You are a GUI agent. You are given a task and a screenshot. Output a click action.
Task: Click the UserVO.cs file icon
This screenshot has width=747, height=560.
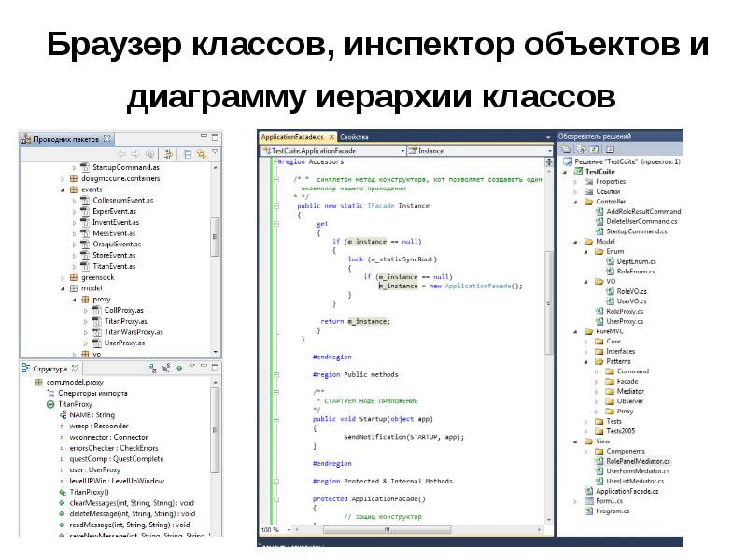point(610,301)
